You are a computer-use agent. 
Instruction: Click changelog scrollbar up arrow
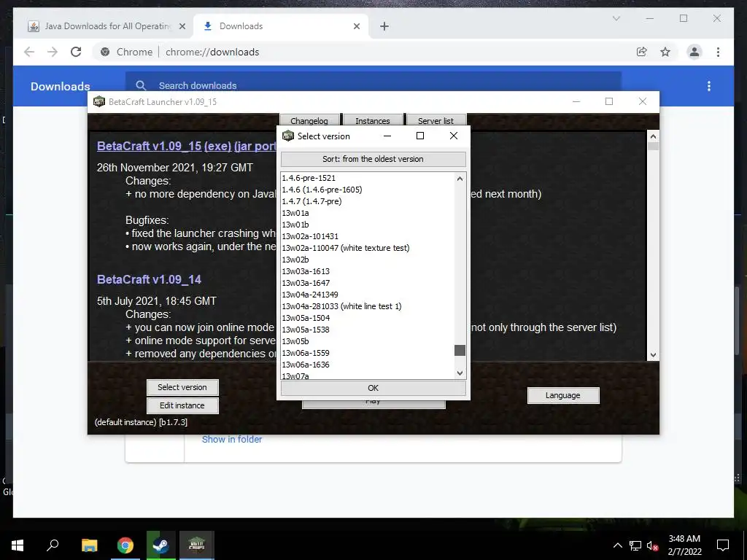point(653,136)
